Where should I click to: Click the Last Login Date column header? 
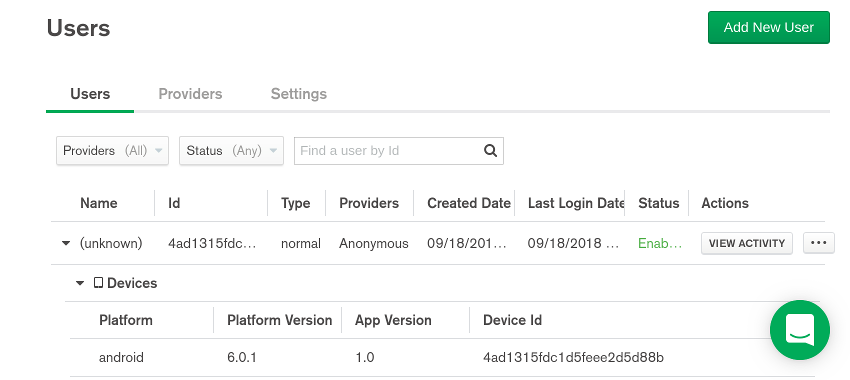576,203
